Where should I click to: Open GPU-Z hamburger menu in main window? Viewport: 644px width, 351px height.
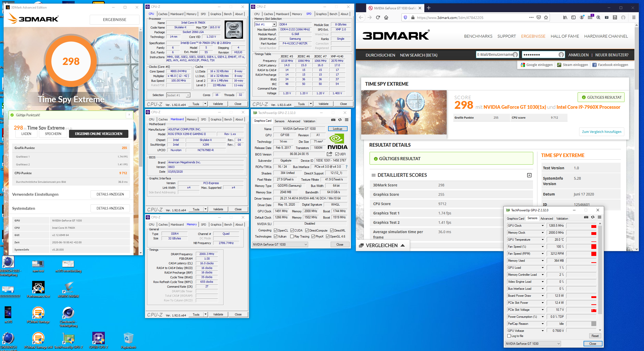pos(347,120)
